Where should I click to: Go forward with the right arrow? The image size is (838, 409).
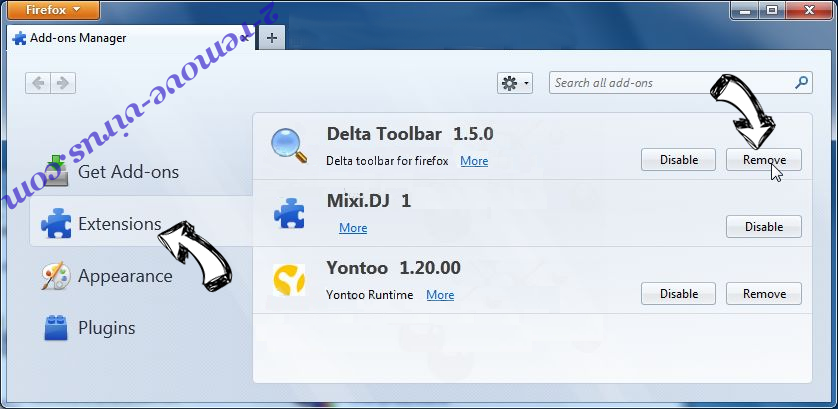[x=63, y=83]
